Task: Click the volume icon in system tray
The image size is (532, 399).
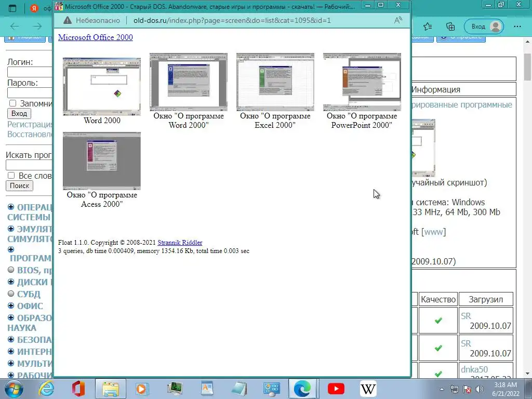Action: tap(480, 389)
